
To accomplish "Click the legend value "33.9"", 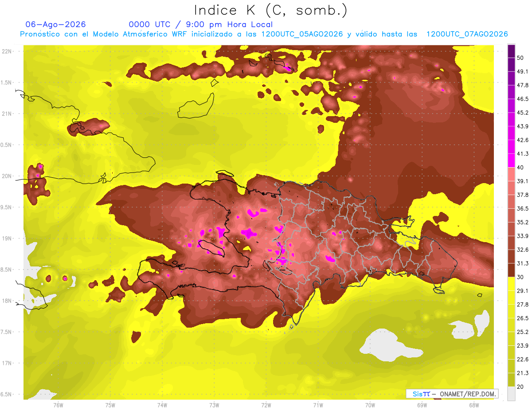I will (523, 236).
